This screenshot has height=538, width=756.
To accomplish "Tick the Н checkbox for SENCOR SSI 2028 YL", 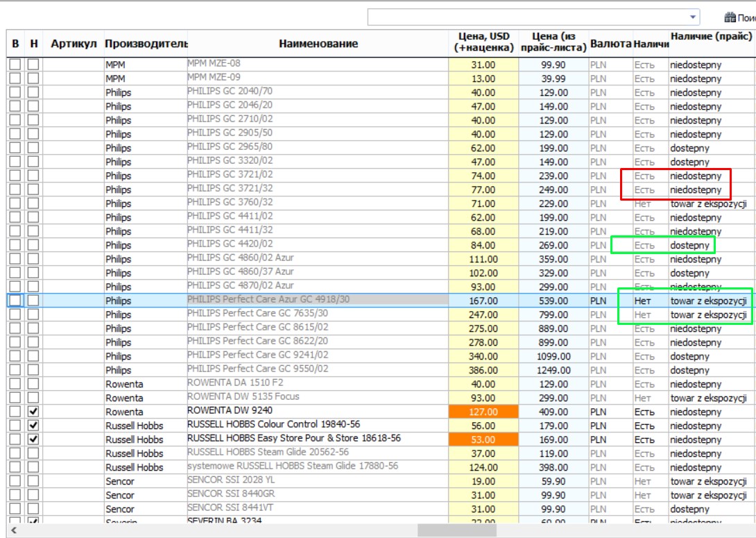I will click(x=33, y=481).
